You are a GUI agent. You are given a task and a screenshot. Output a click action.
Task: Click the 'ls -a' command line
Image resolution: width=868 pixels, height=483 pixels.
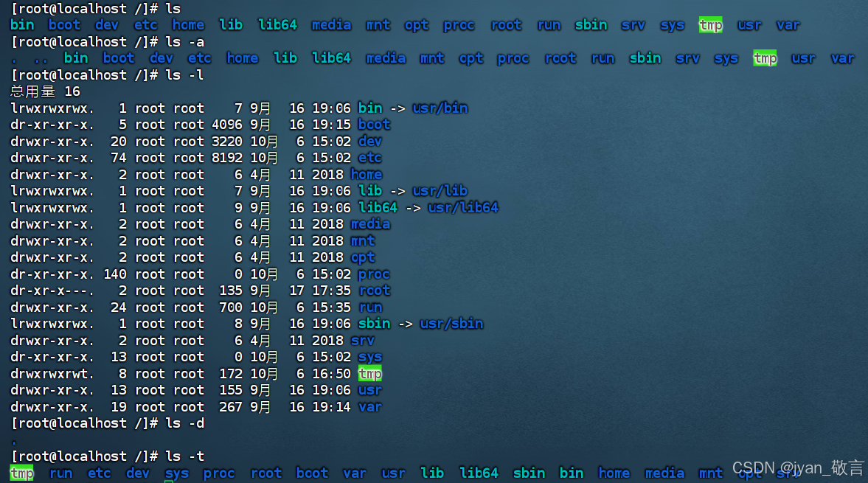click(x=108, y=42)
